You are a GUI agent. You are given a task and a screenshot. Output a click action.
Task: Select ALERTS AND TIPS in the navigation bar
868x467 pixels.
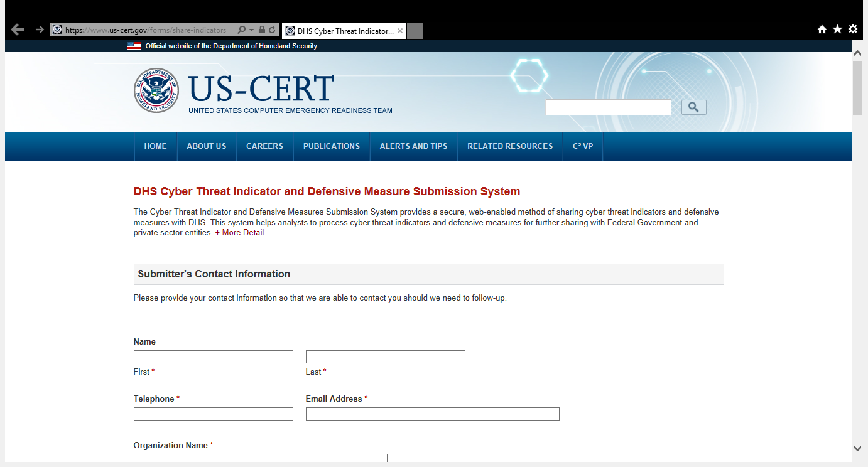click(413, 146)
